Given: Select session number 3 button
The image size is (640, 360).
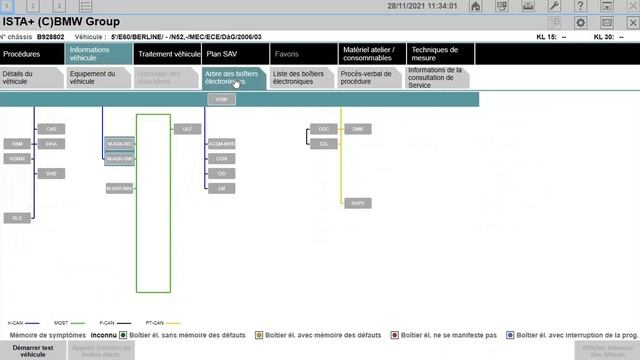Looking at the screenshot, I should (59, 6).
